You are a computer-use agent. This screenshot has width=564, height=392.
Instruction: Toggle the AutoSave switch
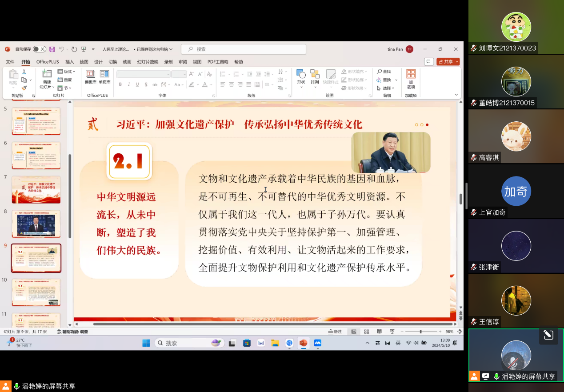pos(39,49)
